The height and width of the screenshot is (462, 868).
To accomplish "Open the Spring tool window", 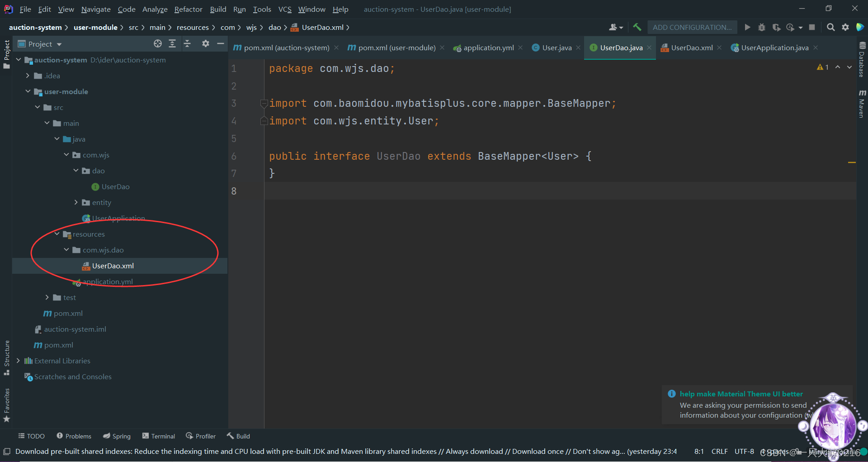I will pos(117,436).
